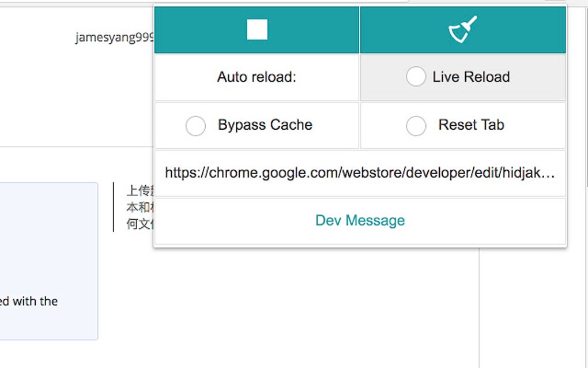Screen dimensions: 588x368
Task: Select the Reset Tab radio circle
Action: (416, 125)
